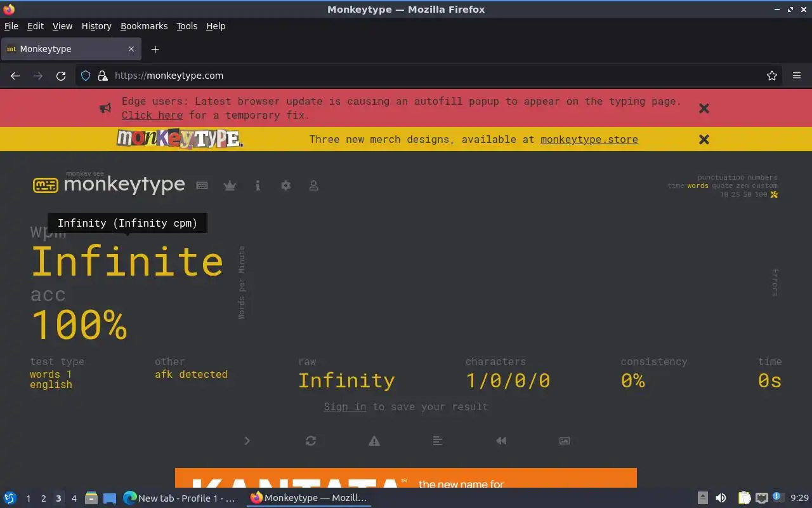Open the View menu
The height and width of the screenshot is (508, 812).
(x=62, y=26)
